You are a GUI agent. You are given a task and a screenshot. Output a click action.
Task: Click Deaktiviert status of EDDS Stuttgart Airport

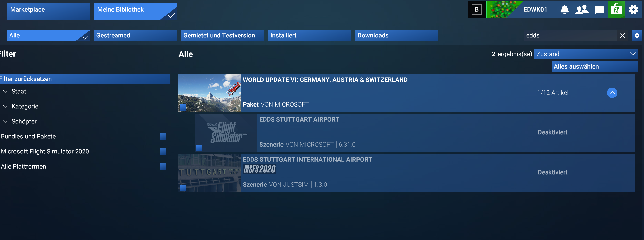(552, 132)
